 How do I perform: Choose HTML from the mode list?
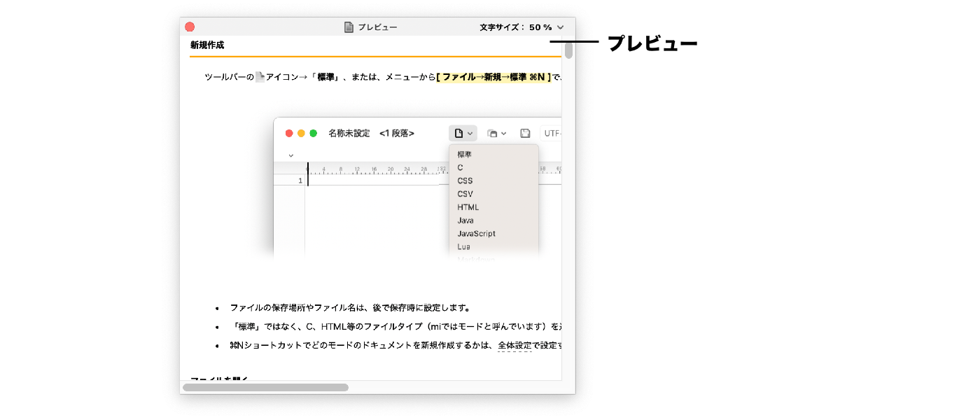coord(468,207)
